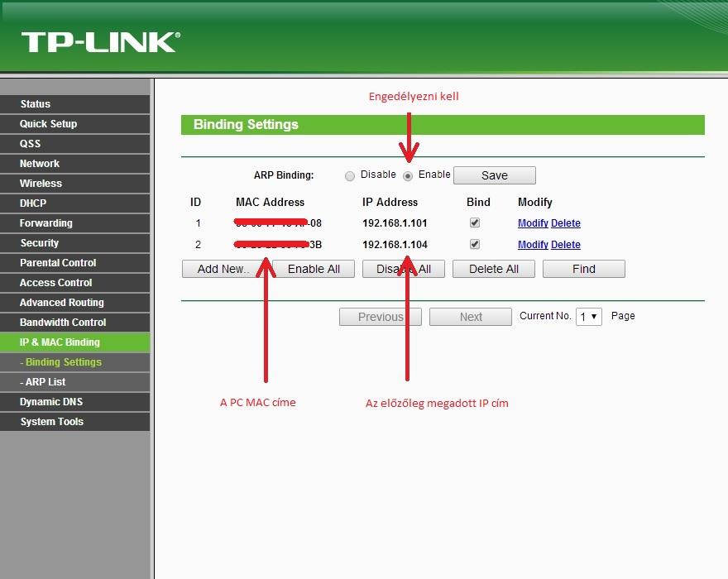
Task: Open System Tools menu
Action: [x=74, y=422]
